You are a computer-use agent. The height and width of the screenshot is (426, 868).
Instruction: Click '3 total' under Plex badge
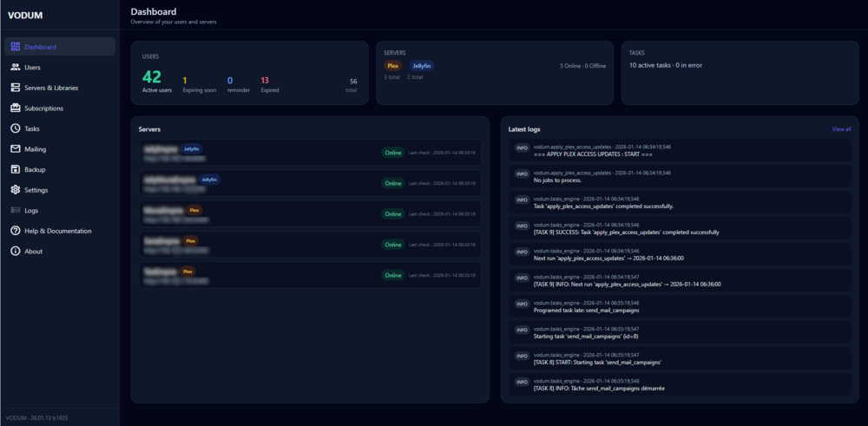392,77
